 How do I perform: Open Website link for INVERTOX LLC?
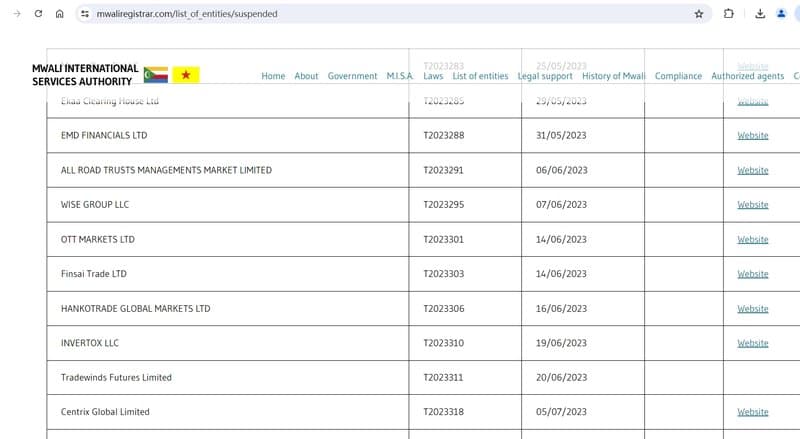tap(753, 343)
